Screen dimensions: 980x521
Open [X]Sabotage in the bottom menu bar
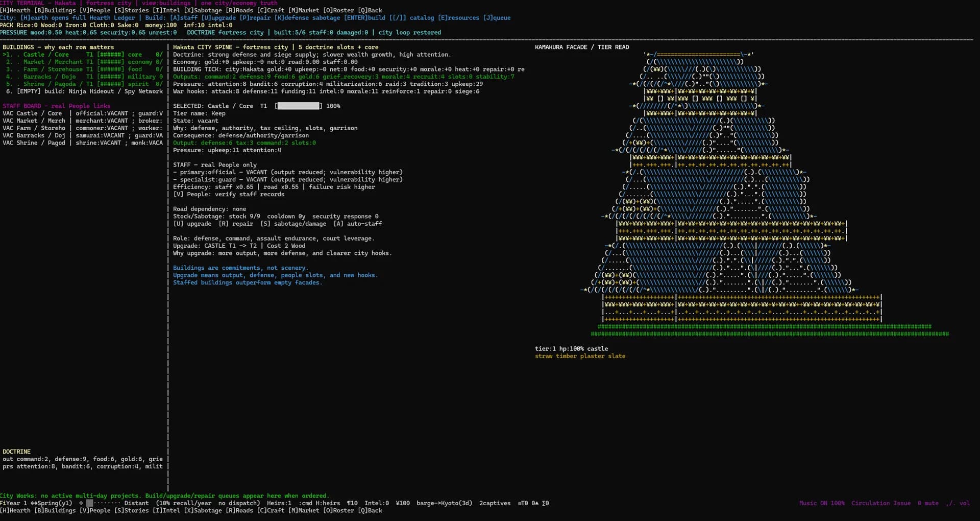coord(203,511)
